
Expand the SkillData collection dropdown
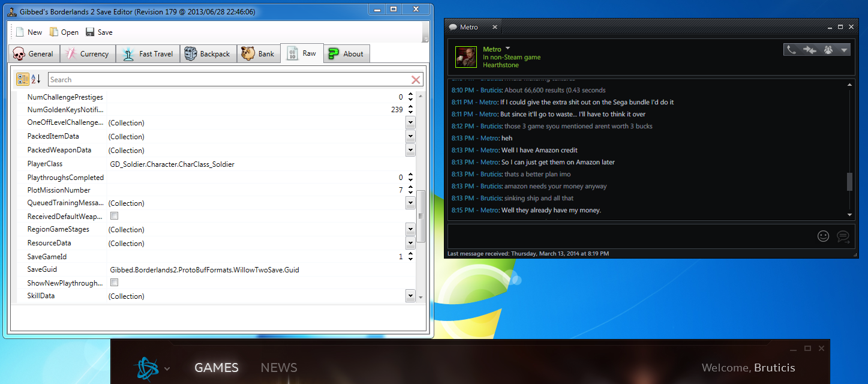coord(410,296)
